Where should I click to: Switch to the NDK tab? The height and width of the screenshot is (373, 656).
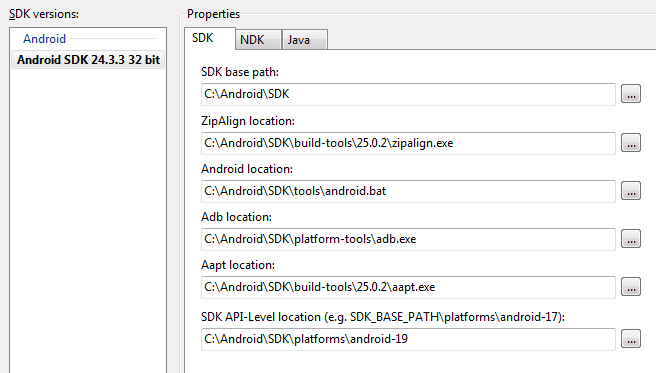pos(258,40)
